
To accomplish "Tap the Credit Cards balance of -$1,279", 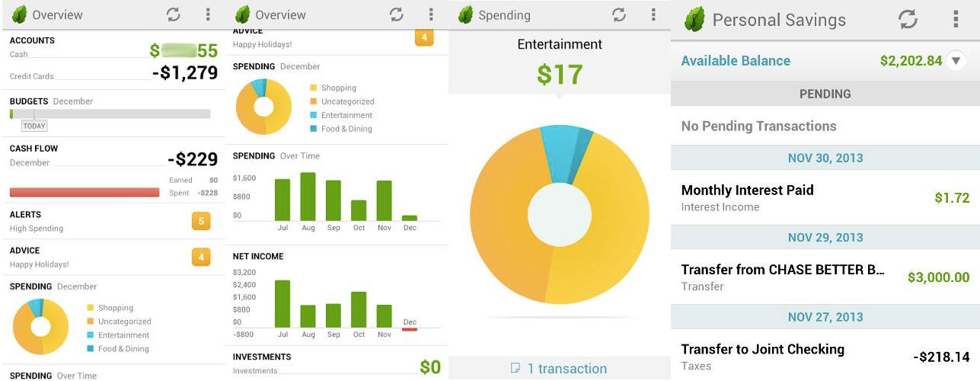I will (185, 74).
